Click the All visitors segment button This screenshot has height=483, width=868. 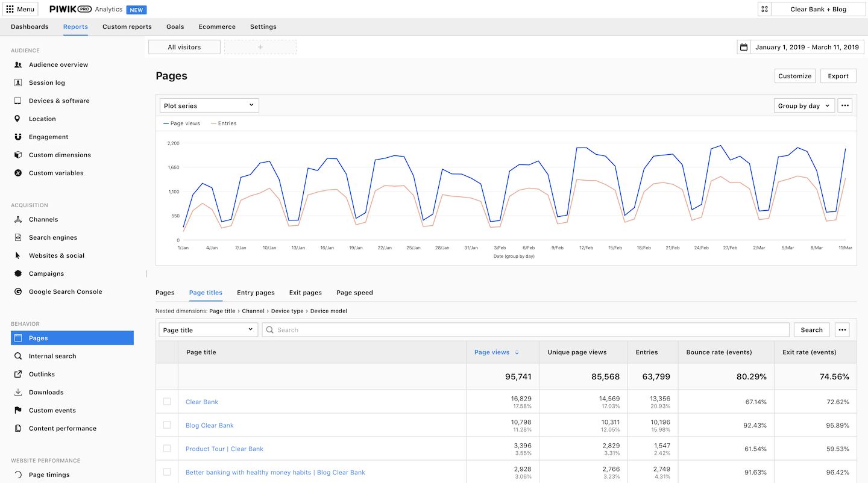pos(184,47)
